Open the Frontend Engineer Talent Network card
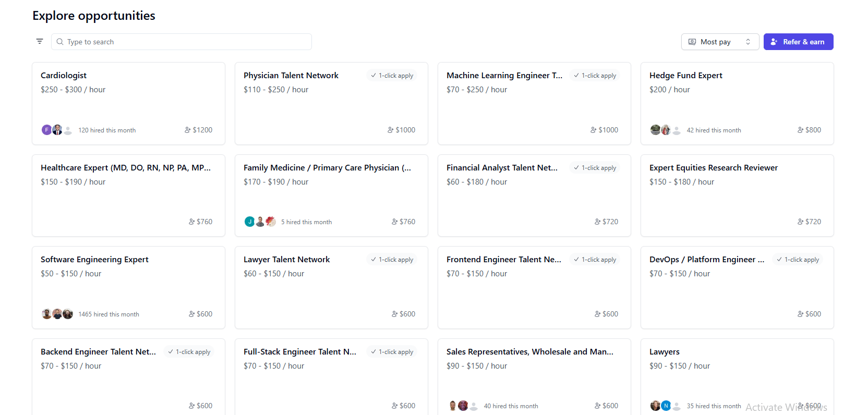Viewport: 868px width, 415px height. [x=534, y=287]
